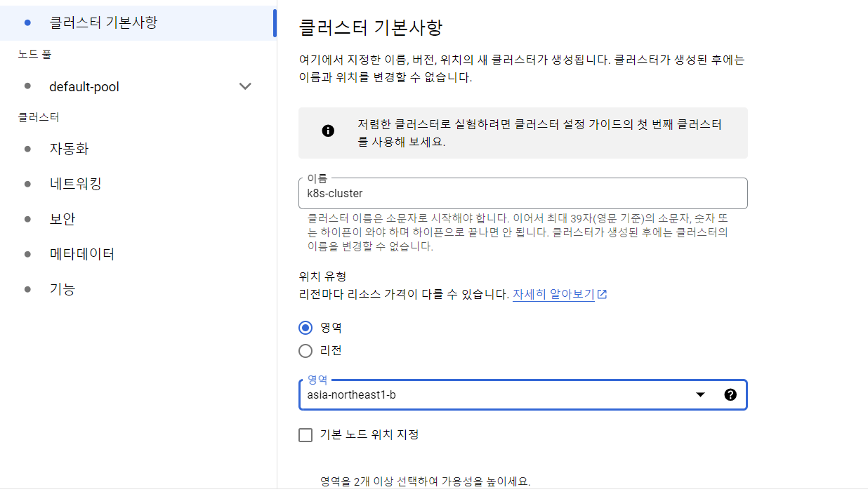
Task: Click the 이름 field containing k8s-cluster
Action: tap(522, 194)
